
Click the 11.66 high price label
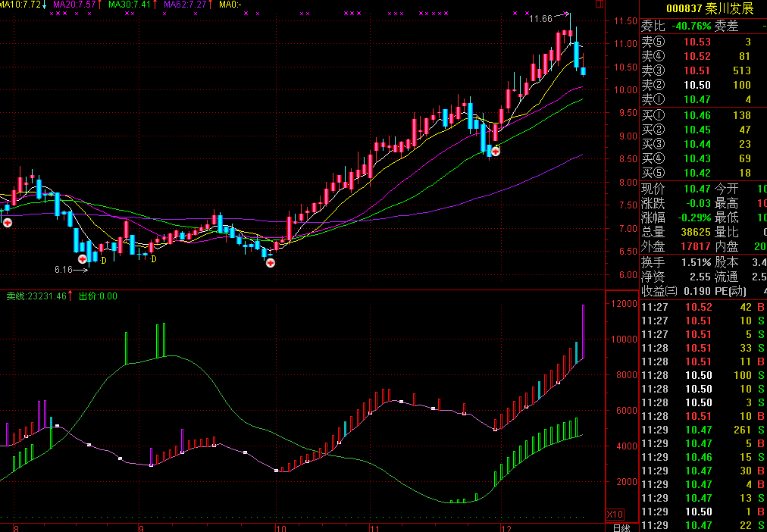[x=540, y=18]
